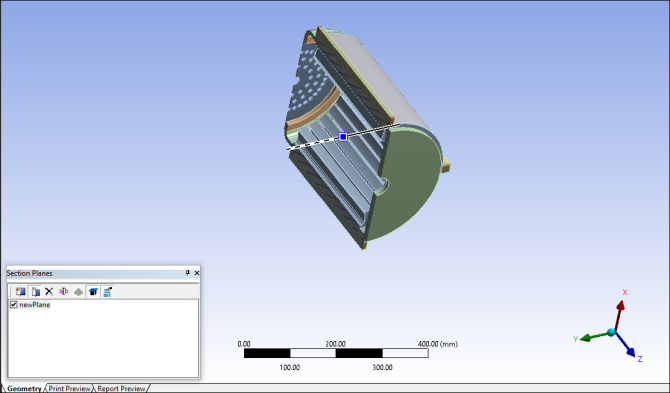Click the New Section Plane icon
Viewport: 670px width, 393px height.
pyautogui.click(x=21, y=291)
